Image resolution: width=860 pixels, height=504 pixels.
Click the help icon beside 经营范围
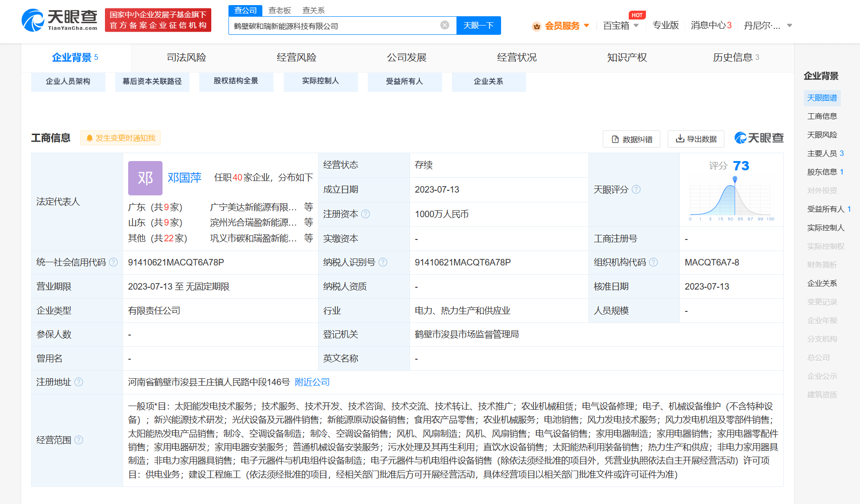coord(78,440)
